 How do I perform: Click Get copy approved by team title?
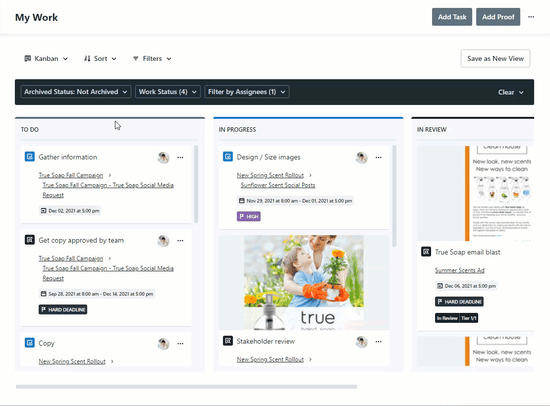81,240
